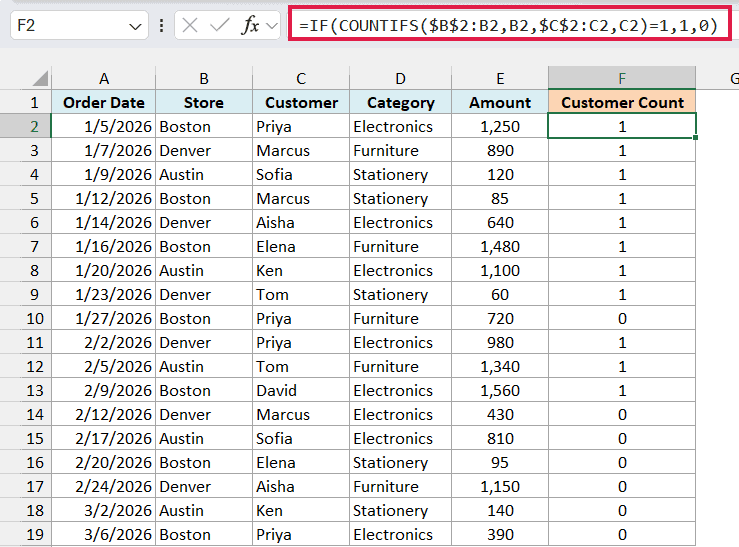Screen dimensions: 739x547
Task: Expand the dropdown next to fx
Action: [x=271, y=26]
